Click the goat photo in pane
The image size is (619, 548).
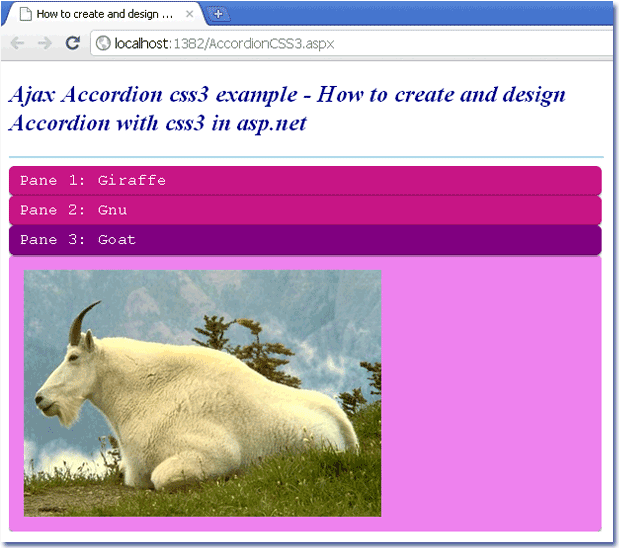pos(203,393)
